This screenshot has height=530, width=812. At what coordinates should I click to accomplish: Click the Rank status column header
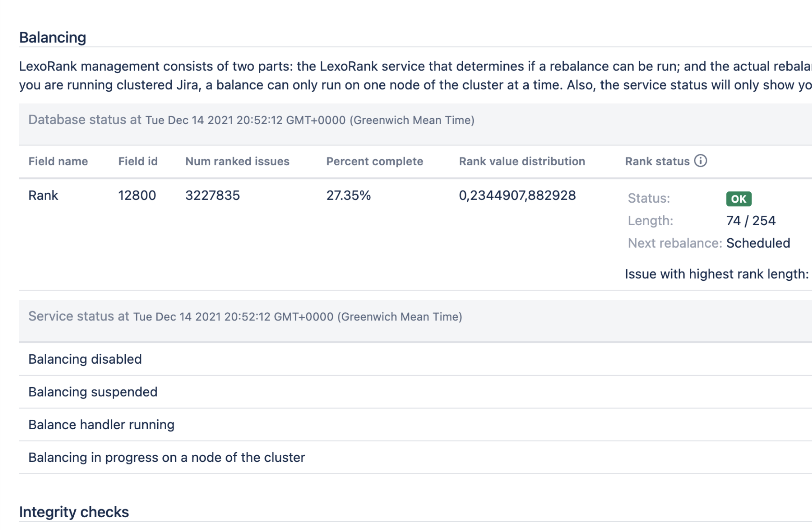coord(657,161)
